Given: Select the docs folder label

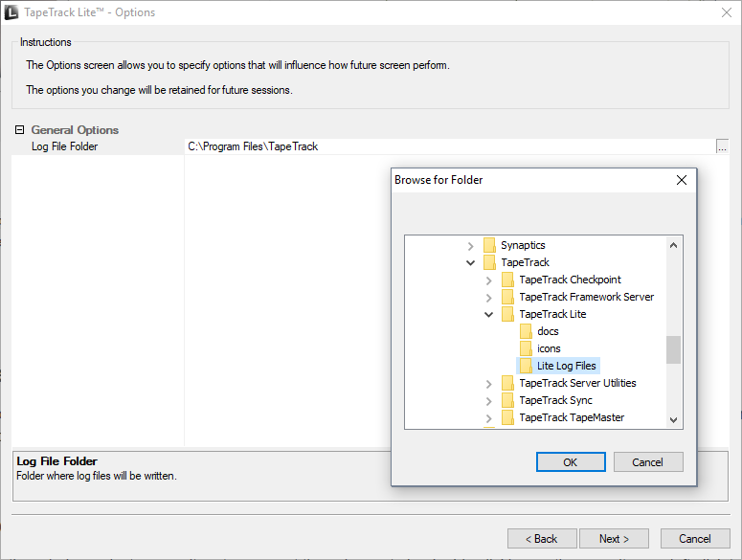Looking at the screenshot, I should tap(548, 331).
